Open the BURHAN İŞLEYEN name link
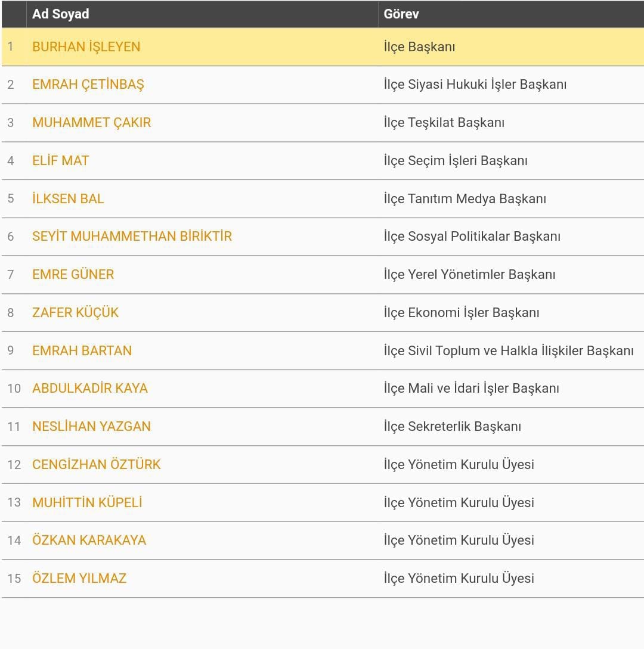Screen dimensions: 644x649 pos(86,46)
